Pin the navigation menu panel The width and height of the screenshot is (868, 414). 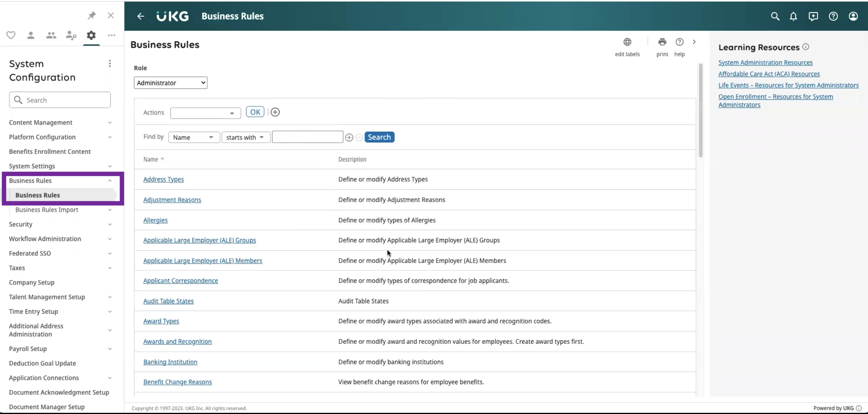[92, 15]
